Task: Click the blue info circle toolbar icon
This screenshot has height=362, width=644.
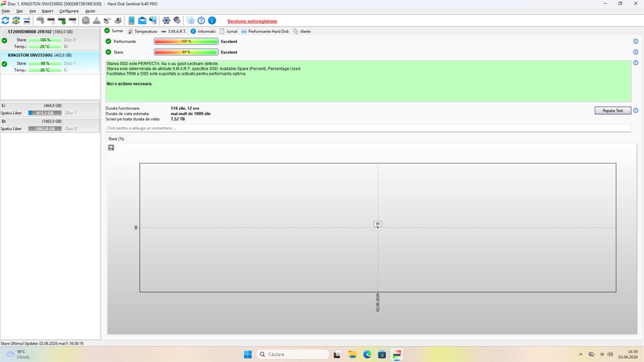Action: tap(212, 21)
